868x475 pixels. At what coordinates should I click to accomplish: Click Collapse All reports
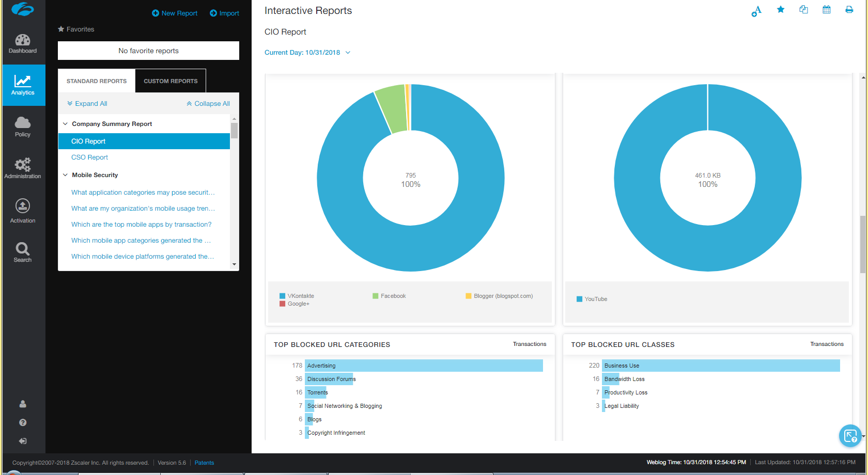208,104
